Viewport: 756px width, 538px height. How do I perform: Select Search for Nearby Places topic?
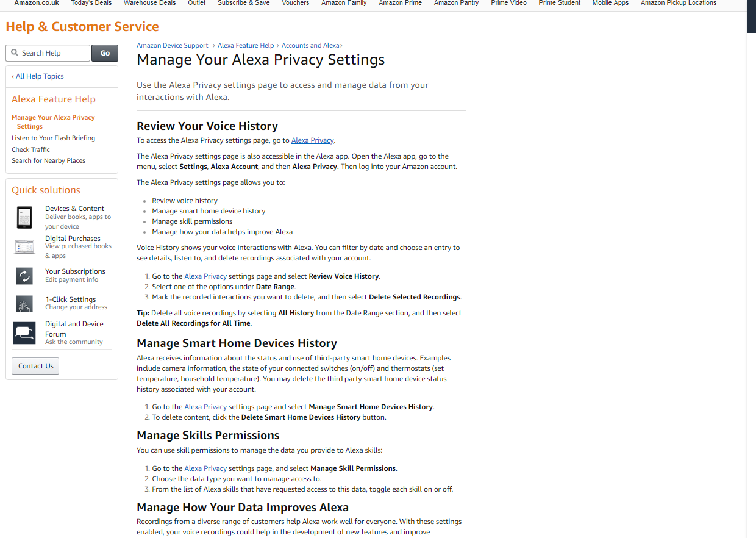48,160
